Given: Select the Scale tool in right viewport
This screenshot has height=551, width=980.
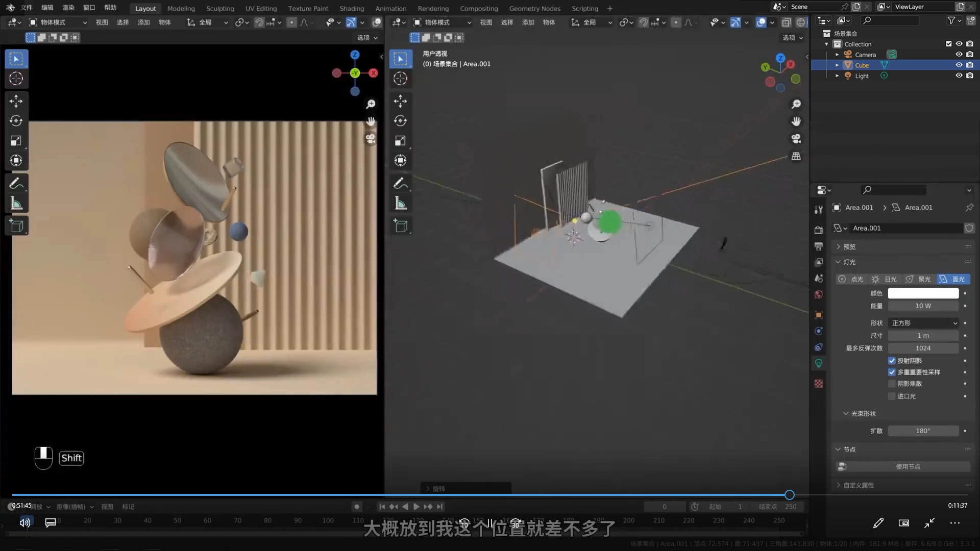Looking at the screenshot, I should click(400, 141).
